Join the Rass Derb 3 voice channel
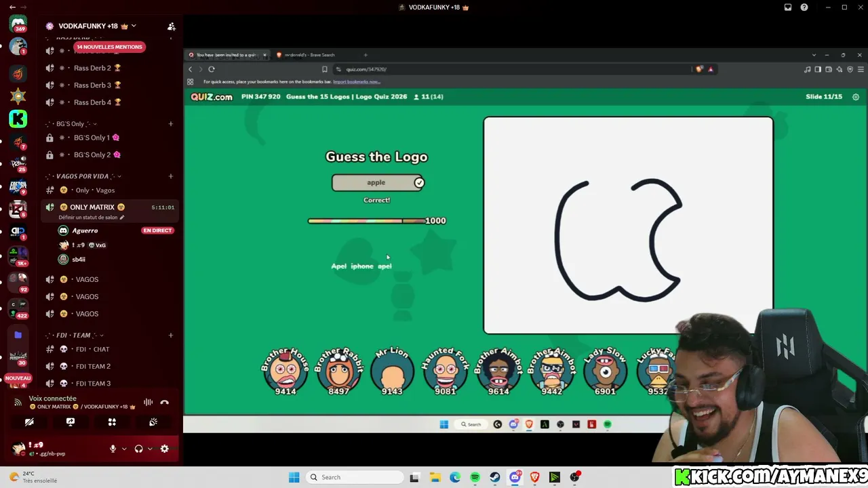Viewport: 868px width, 488px height. click(x=110, y=85)
